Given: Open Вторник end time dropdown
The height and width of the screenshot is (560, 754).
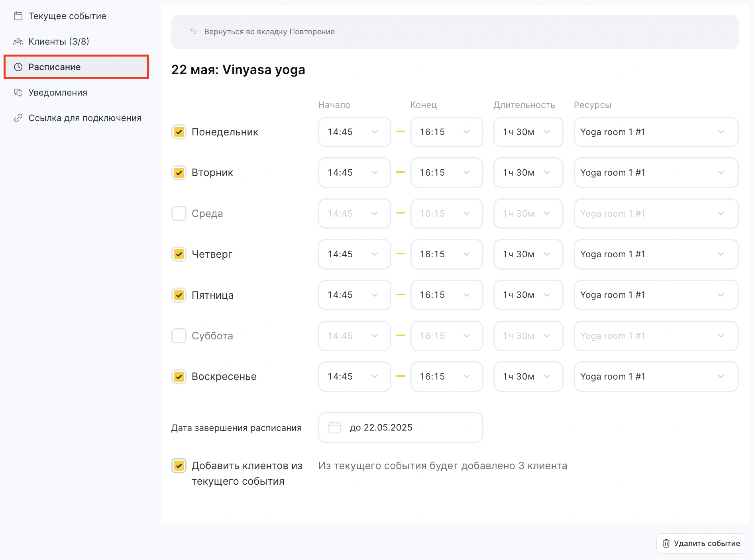Looking at the screenshot, I should tap(446, 172).
